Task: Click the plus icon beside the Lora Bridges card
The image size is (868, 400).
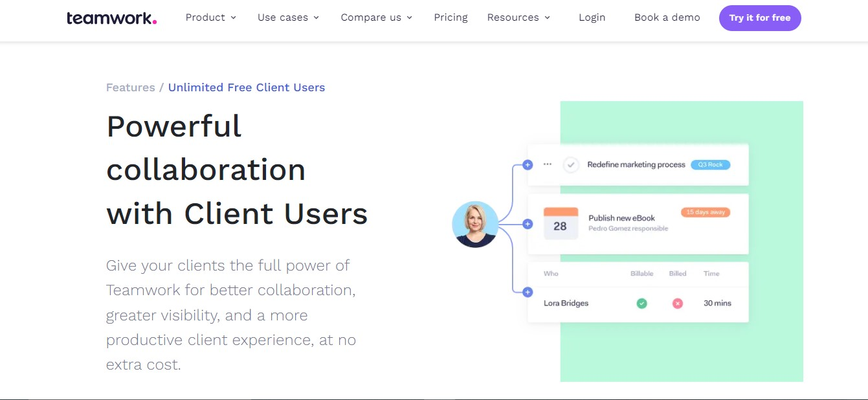Action: click(528, 292)
